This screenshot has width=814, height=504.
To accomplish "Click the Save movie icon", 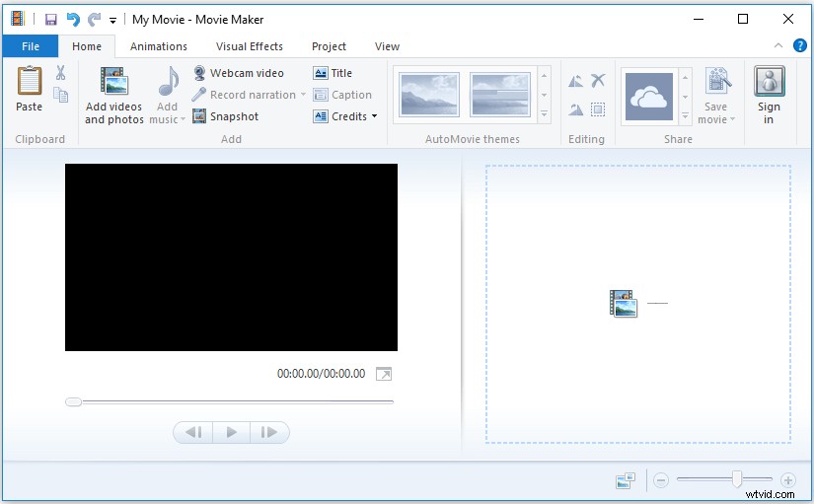I will (717, 81).
